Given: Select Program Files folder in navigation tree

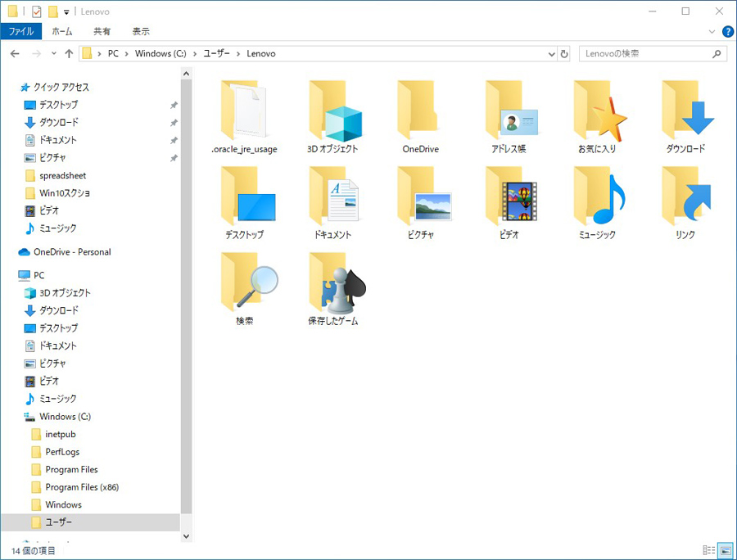Looking at the screenshot, I should [71, 470].
